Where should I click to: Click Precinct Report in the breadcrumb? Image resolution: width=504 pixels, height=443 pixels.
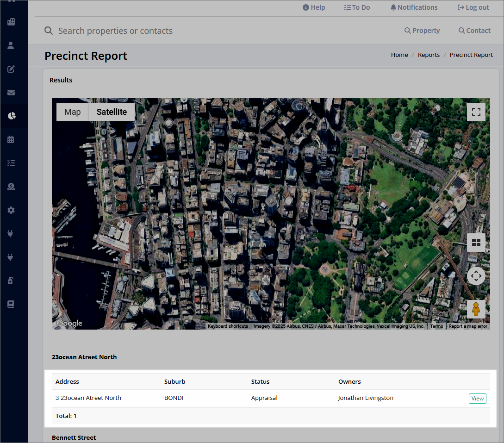click(471, 55)
